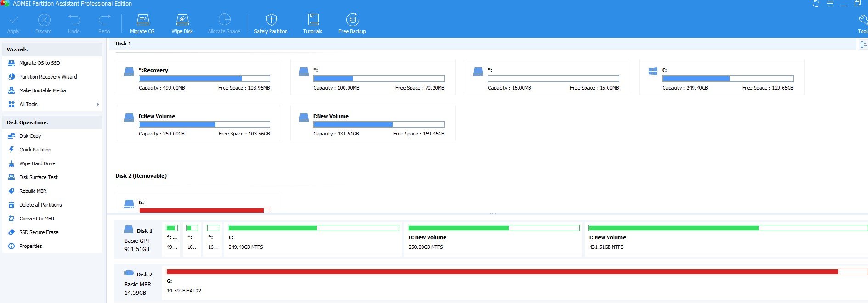Open All Tools entry

[28, 104]
